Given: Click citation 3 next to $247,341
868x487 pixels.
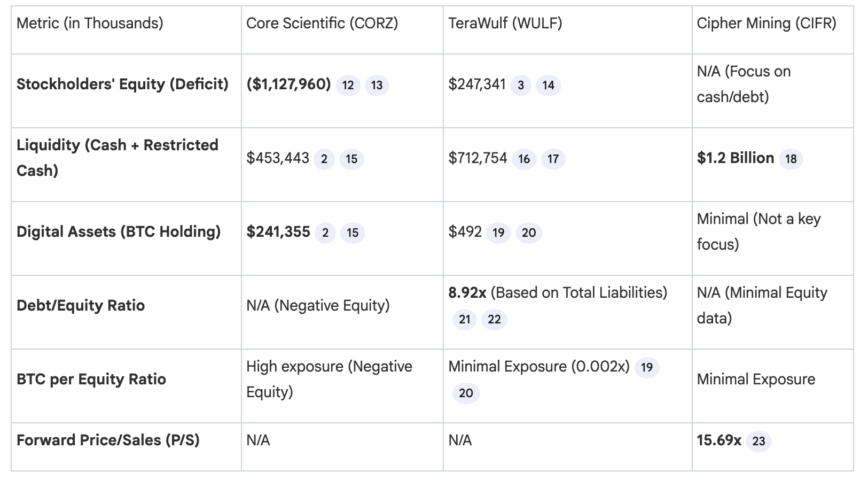Looking at the screenshot, I should 520,85.
